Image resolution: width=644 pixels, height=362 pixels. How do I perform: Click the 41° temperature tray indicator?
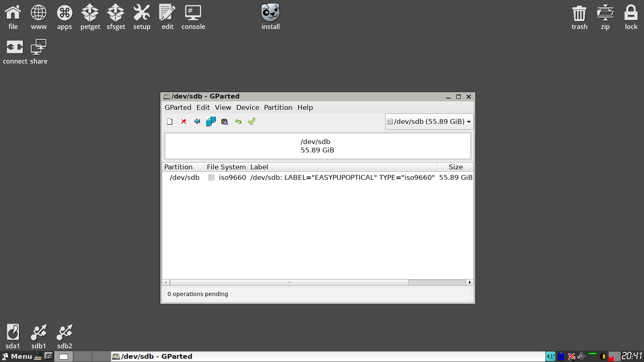point(550,356)
